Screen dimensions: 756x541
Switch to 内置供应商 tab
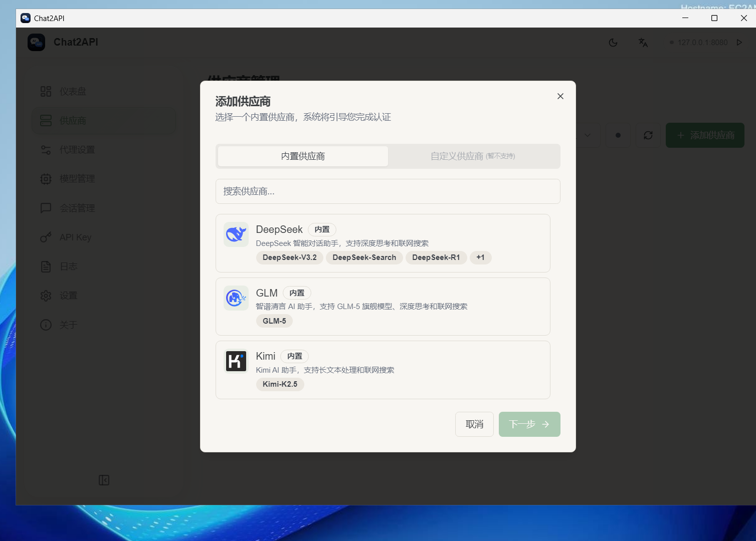click(x=303, y=156)
